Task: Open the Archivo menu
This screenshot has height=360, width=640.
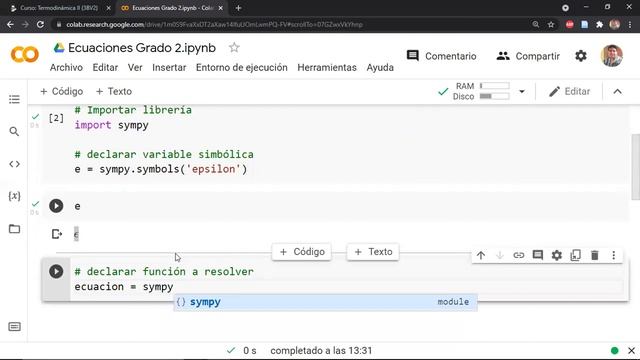Action: [66, 67]
